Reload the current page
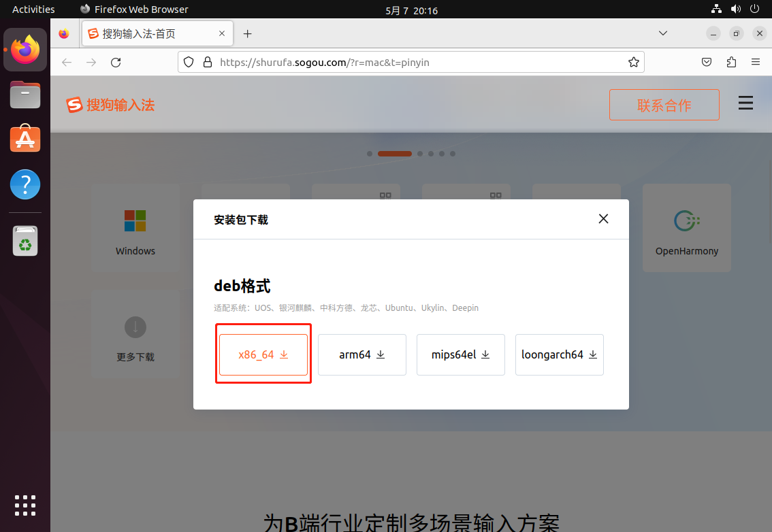Image resolution: width=772 pixels, height=532 pixels. pos(116,63)
